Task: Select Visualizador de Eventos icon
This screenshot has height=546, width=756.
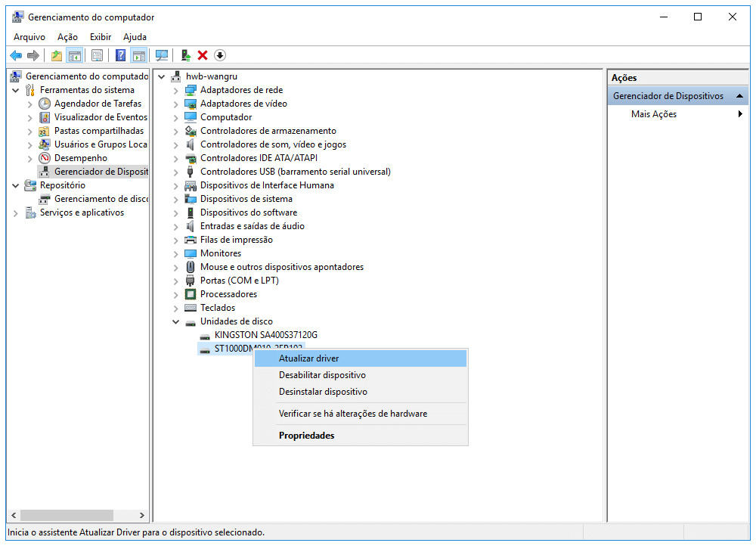Action: (45, 117)
